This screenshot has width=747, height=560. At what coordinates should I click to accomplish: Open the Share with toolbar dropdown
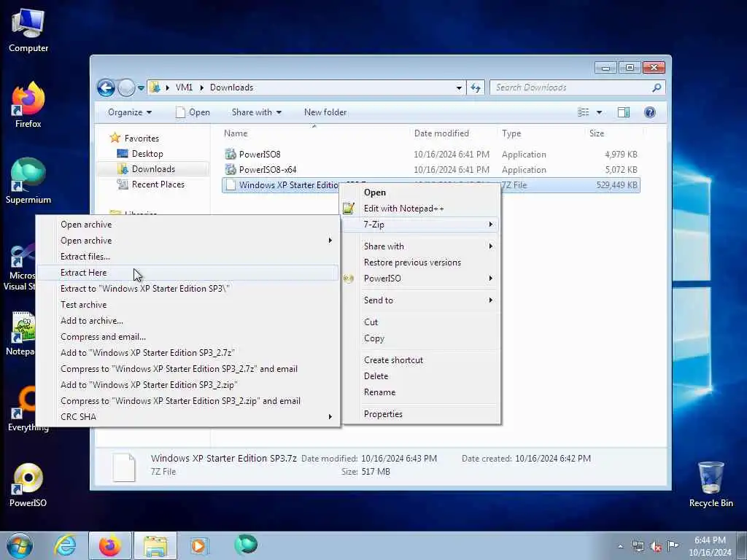pos(257,112)
